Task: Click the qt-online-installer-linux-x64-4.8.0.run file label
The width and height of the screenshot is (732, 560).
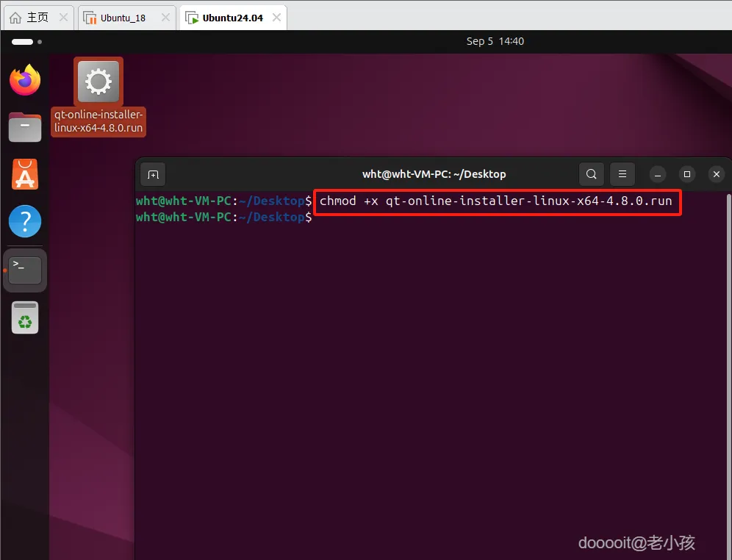Action: point(98,121)
